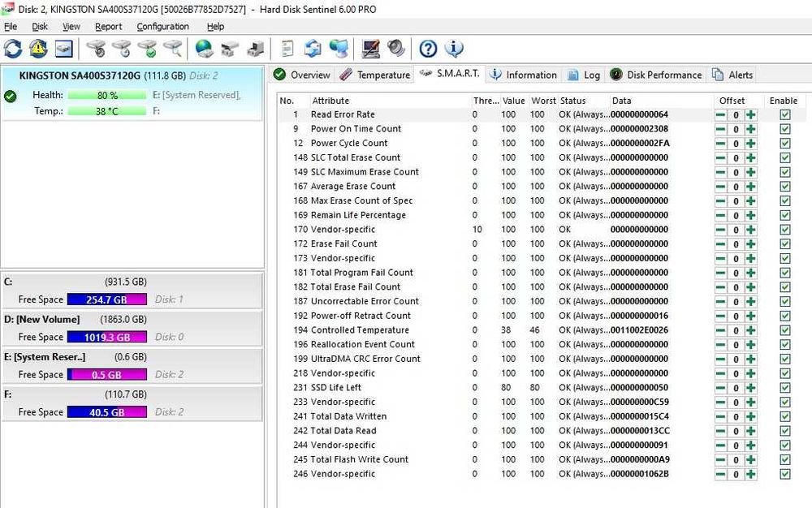Click green minus on Erase Fail Count row
The height and width of the screenshot is (508, 812).
[x=720, y=244]
